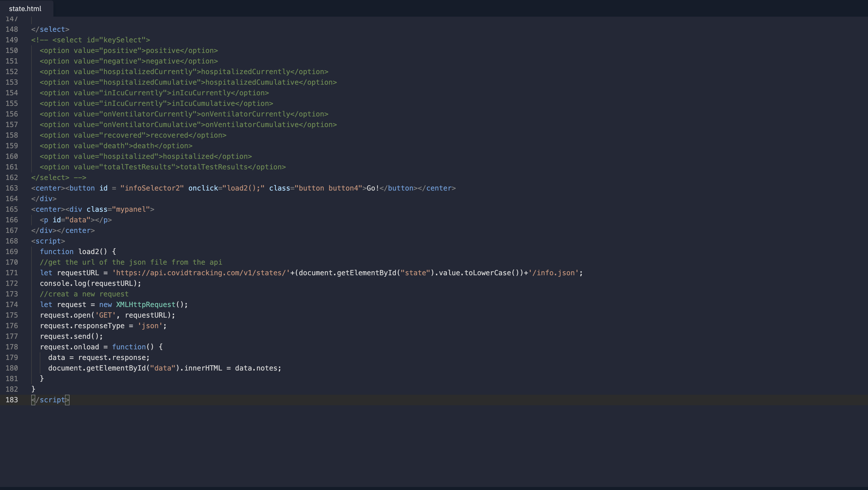Click the commented keySelect select tag
868x490 pixels.
point(101,40)
